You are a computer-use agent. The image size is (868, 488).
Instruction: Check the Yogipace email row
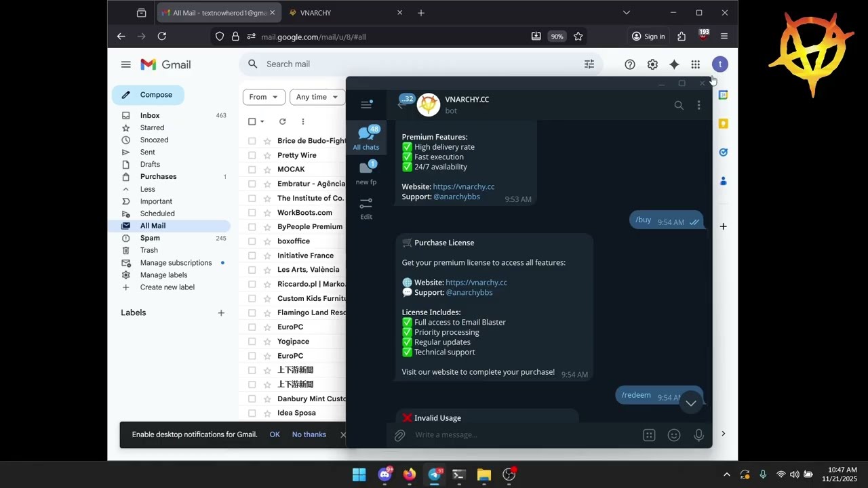pyautogui.click(x=252, y=342)
